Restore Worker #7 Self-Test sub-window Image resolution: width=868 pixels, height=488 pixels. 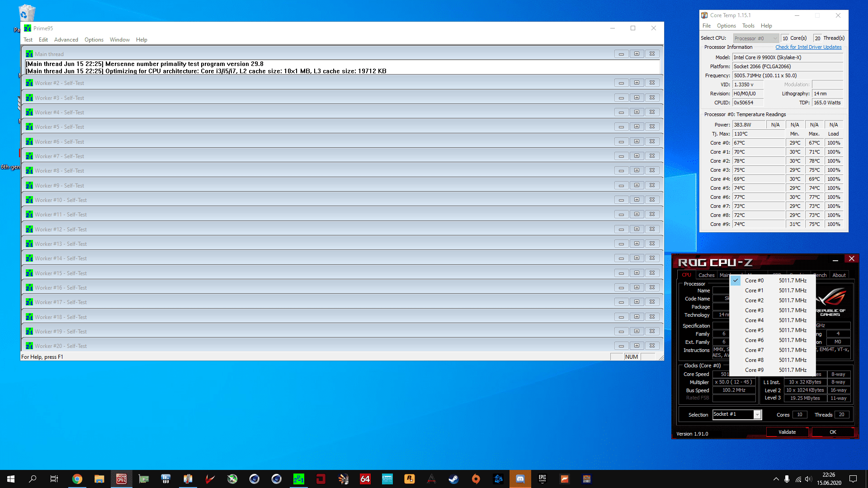pos(637,156)
